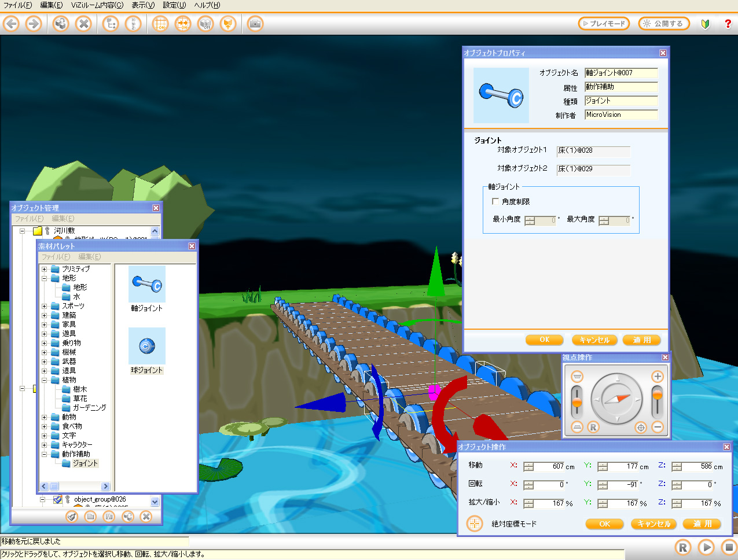Click OK in オブジェクトプロパティ dialog
This screenshot has width=738, height=560.
545,340
